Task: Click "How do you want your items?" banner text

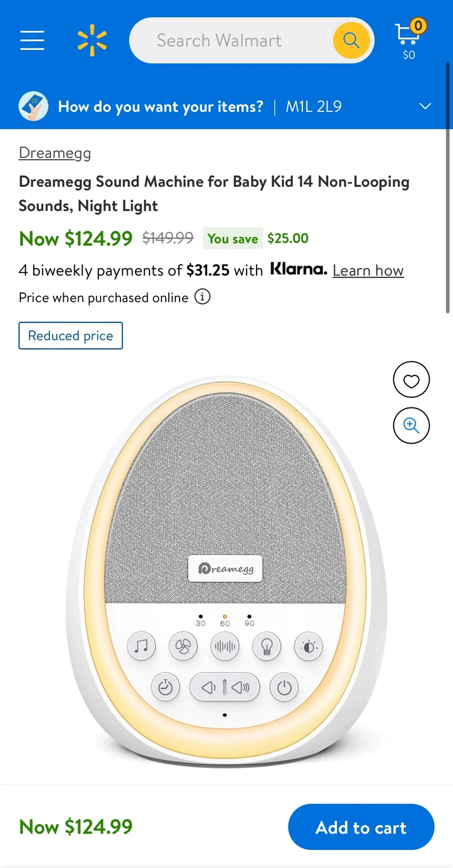Action: (160, 107)
